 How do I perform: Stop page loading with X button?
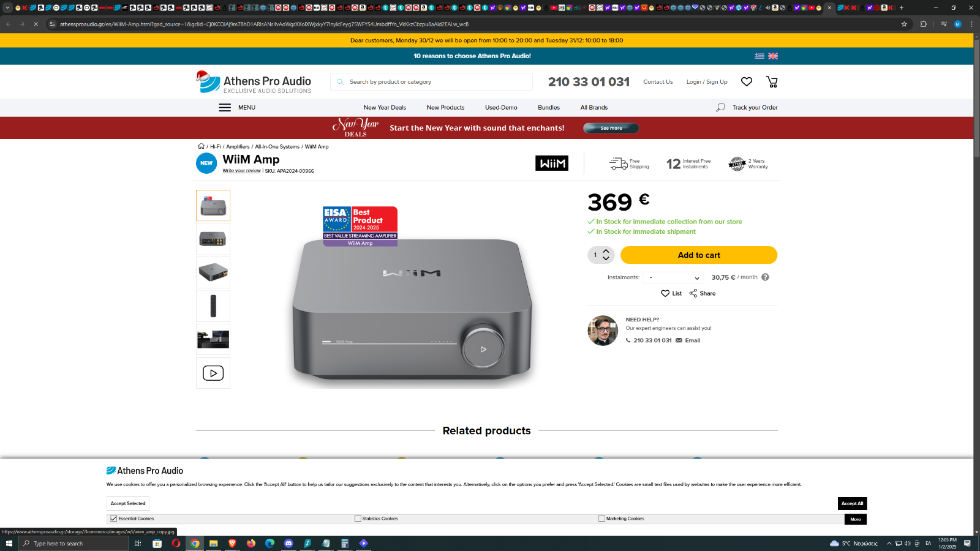click(36, 24)
